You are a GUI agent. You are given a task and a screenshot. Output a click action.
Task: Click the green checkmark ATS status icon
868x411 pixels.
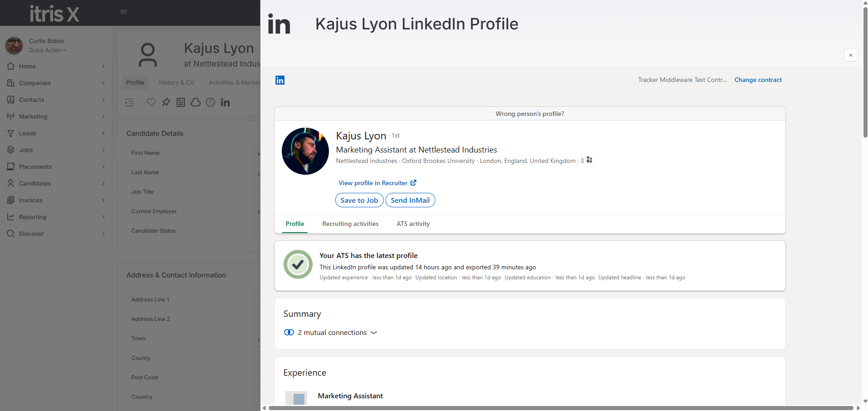tap(298, 264)
